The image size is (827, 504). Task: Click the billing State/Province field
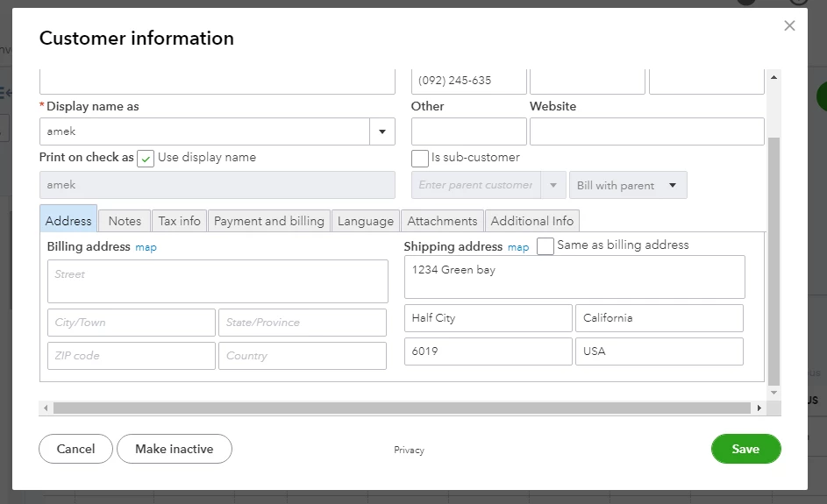point(303,322)
